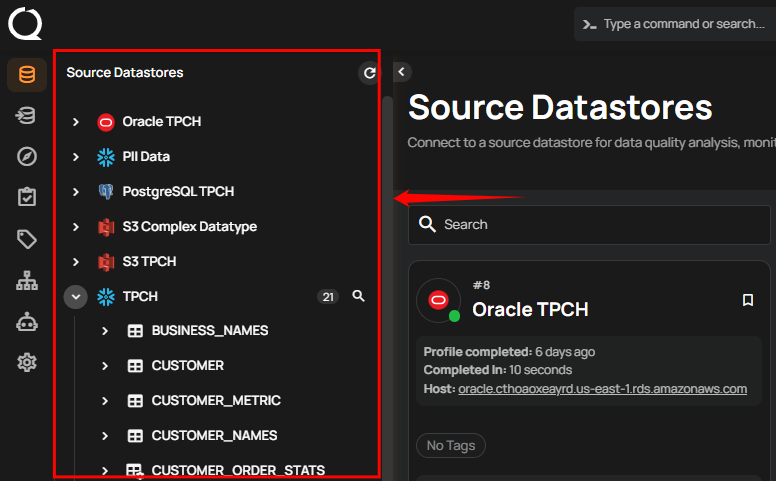Collapse the tree panel with arrow button
This screenshot has height=481, width=776.
tap(402, 72)
